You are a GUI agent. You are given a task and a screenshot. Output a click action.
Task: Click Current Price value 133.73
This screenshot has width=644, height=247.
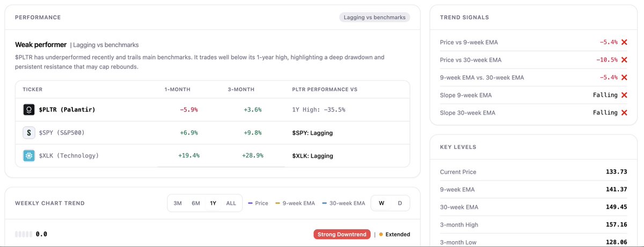click(616, 172)
